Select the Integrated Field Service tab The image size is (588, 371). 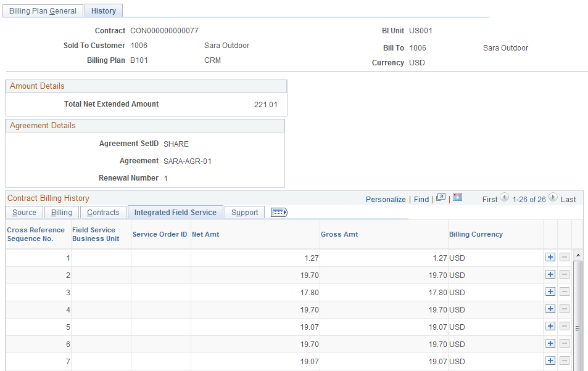(175, 211)
